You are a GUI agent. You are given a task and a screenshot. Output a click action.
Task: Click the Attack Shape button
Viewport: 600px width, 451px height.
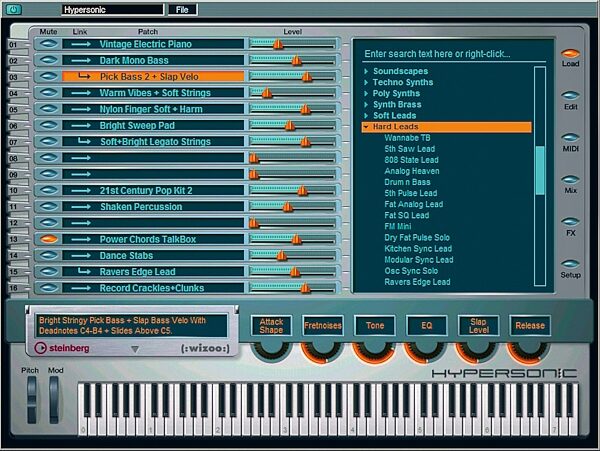(271, 326)
